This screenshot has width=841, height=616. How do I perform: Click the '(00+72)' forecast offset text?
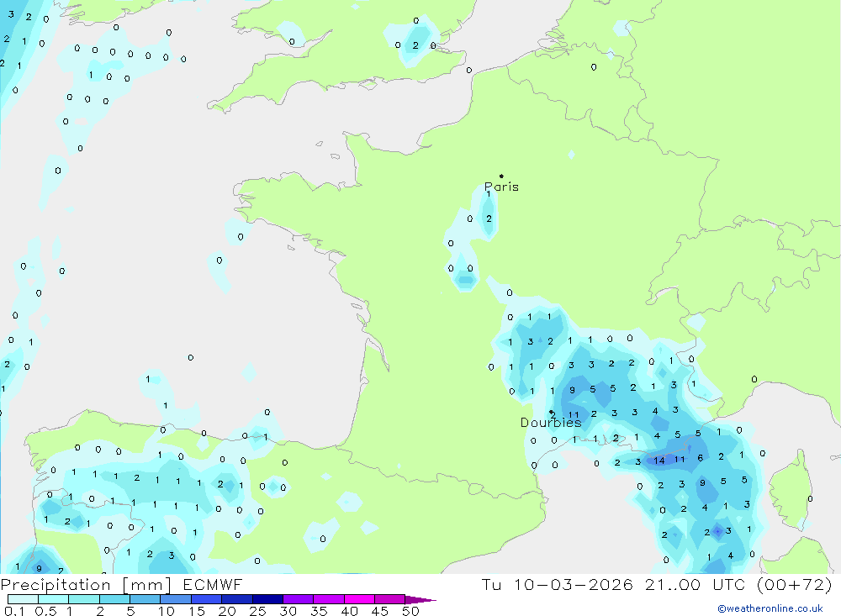795,585
